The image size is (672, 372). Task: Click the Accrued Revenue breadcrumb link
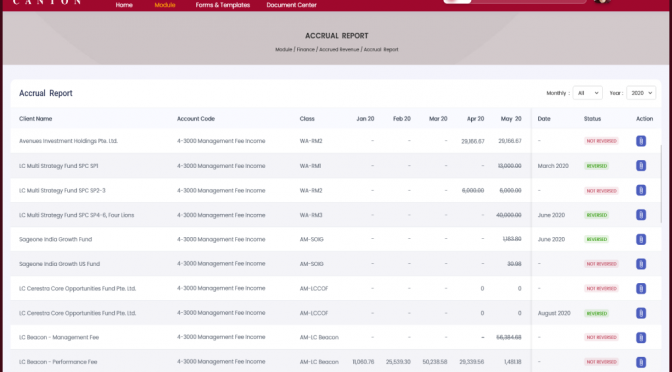(339, 50)
